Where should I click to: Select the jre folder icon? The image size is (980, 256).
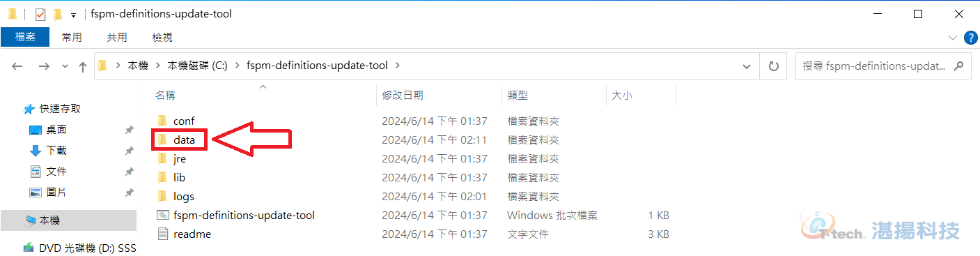(x=162, y=158)
